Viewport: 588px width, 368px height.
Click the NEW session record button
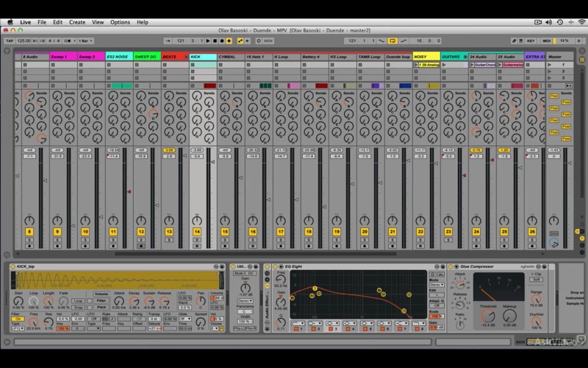[x=268, y=40]
